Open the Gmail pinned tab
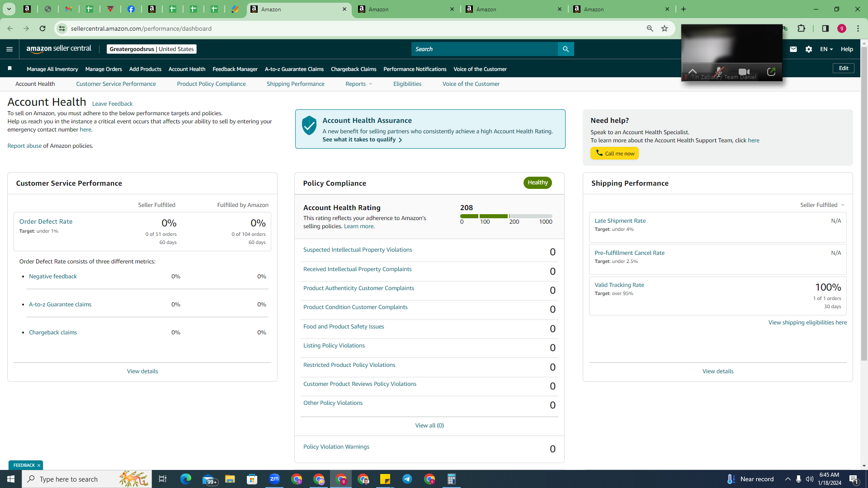Screen dimensions: 868x488 (69, 9)
